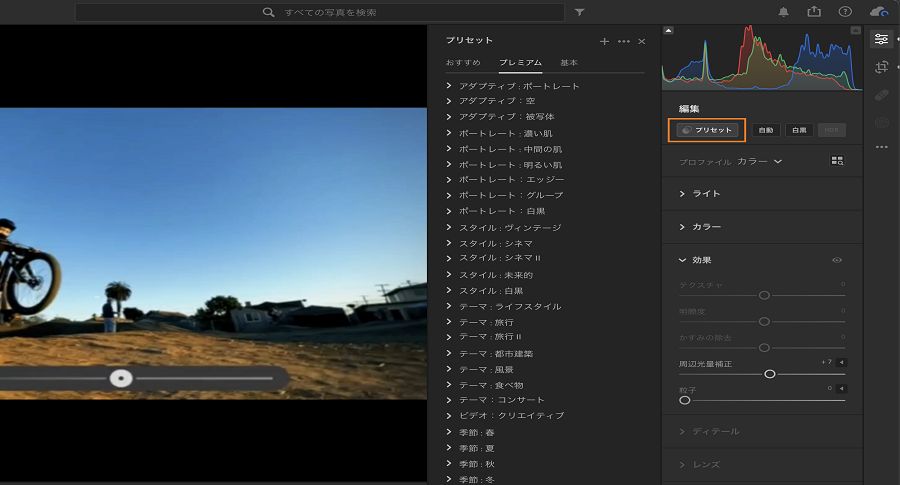
Task: Open the profile browser grid icon
Action: (837, 161)
